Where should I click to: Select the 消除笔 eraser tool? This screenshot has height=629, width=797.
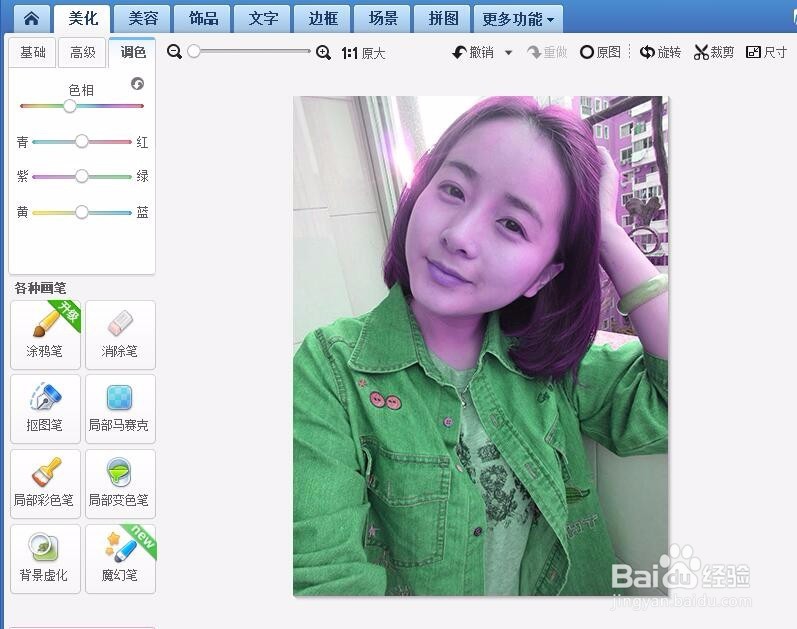(120, 334)
